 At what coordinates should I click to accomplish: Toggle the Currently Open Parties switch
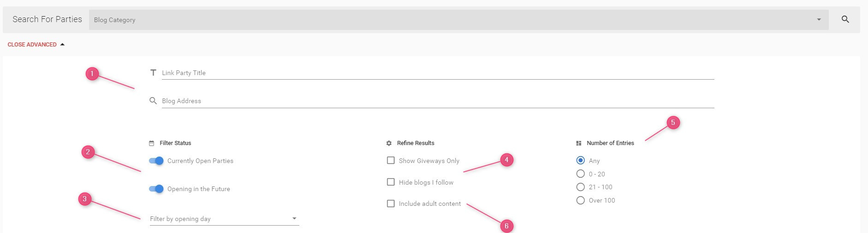156,161
